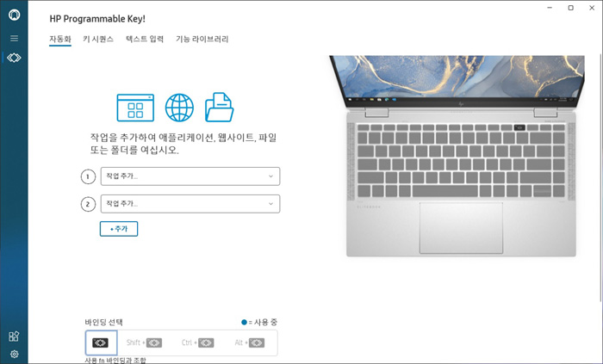The height and width of the screenshot is (364, 603).
Task: Choose the Alt + key binding
Action: pyautogui.click(x=250, y=342)
